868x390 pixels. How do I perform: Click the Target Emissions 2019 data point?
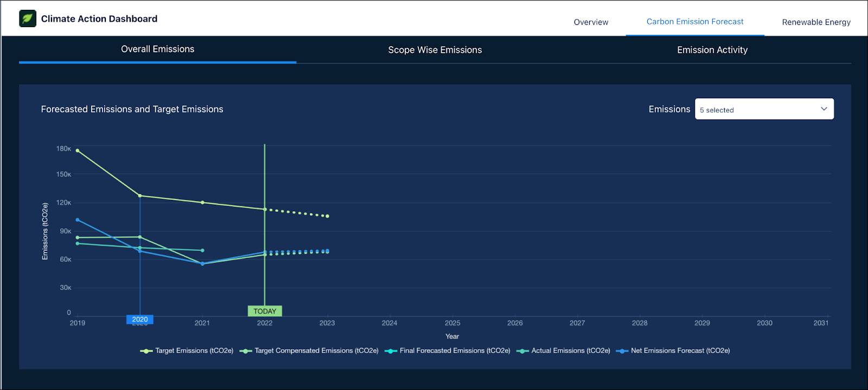tap(78, 150)
